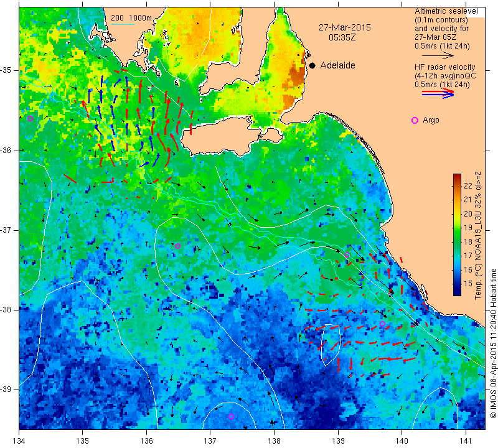The height and width of the screenshot is (448, 498).
Task: Click the 05:35Z time text
Action: (342, 37)
